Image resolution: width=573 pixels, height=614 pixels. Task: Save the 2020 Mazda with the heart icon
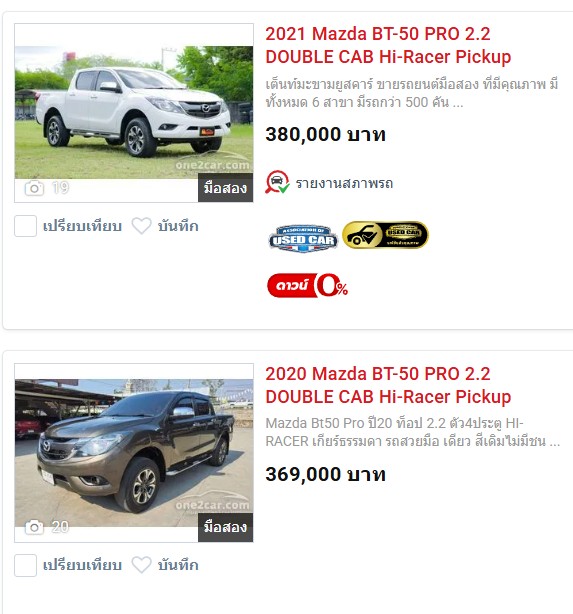(141, 565)
